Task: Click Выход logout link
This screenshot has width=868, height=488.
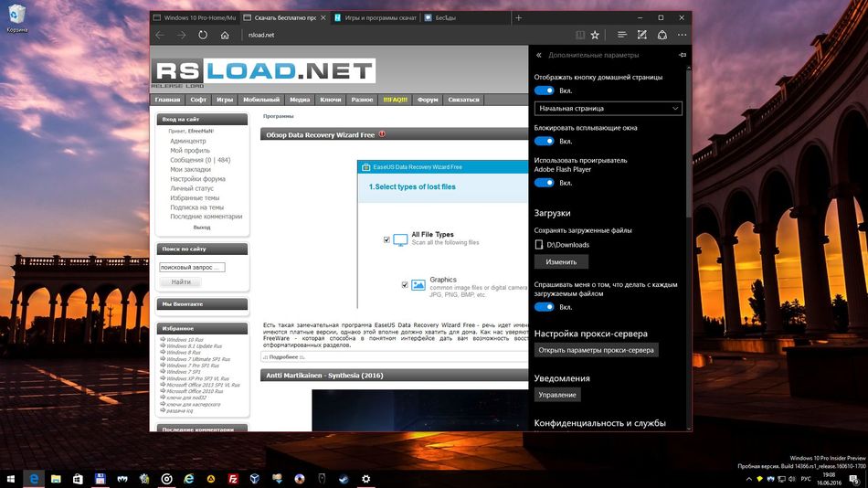Action: tap(202, 228)
